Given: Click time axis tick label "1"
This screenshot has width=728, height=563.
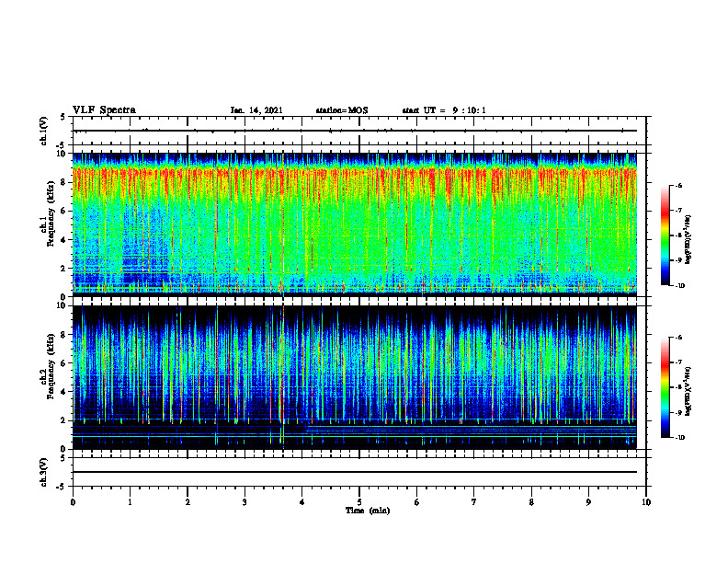Looking at the screenshot, I should (130, 502).
